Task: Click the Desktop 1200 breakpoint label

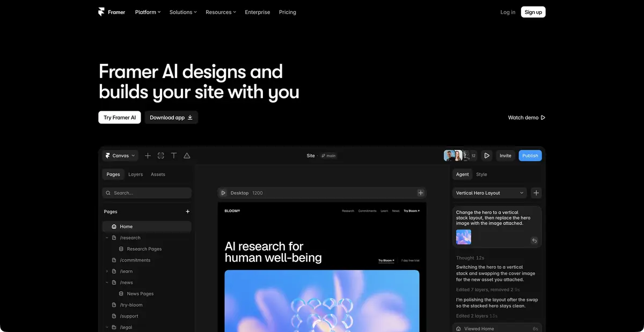Action: tap(247, 193)
